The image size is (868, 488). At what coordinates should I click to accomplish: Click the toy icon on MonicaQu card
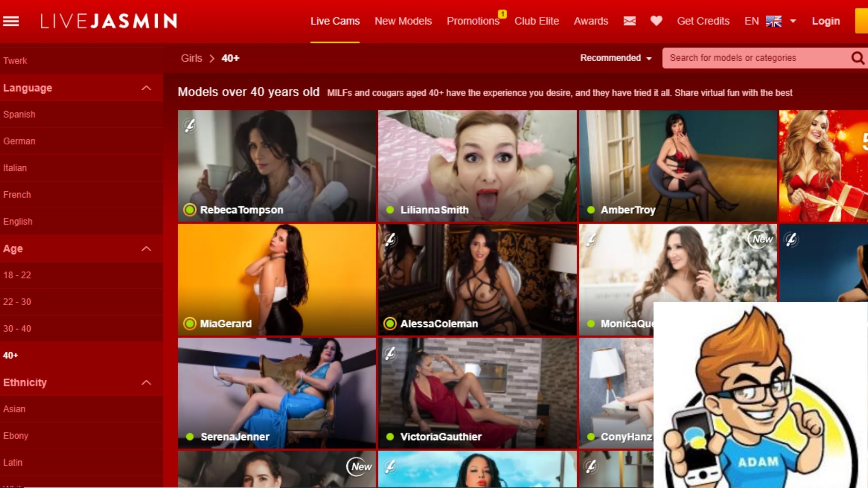[591, 239]
